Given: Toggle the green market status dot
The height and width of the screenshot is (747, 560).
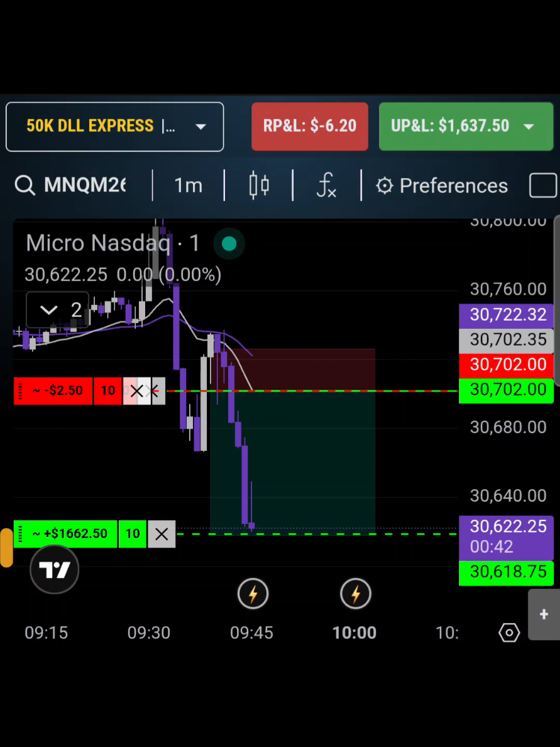Looking at the screenshot, I should [x=229, y=243].
